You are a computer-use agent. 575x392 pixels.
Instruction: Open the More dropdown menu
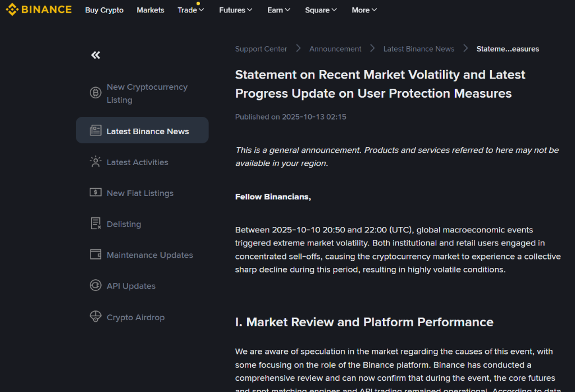point(364,10)
